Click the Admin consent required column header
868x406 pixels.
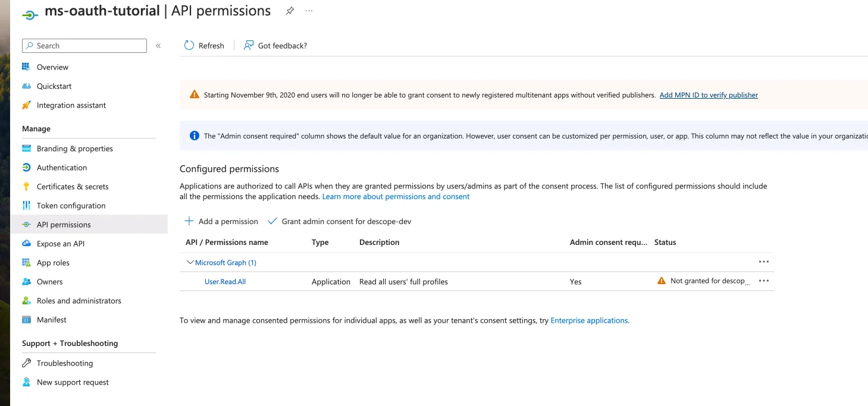coord(608,243)
